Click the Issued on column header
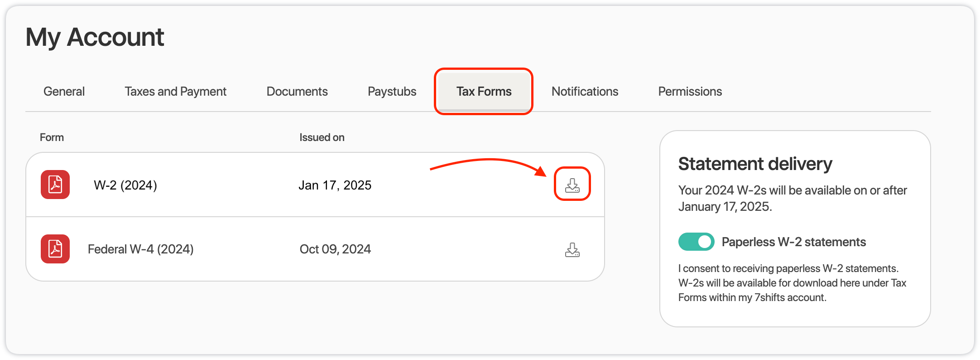 [x=322, y=137]
